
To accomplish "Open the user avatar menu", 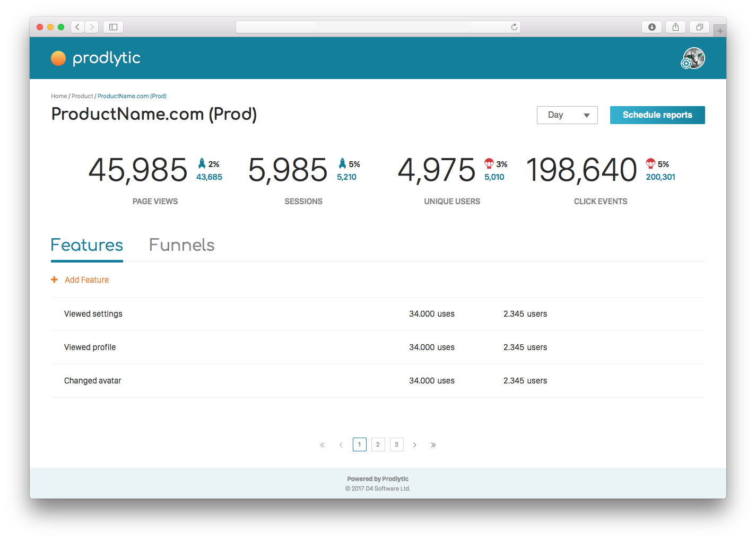I will click(693, 58).
